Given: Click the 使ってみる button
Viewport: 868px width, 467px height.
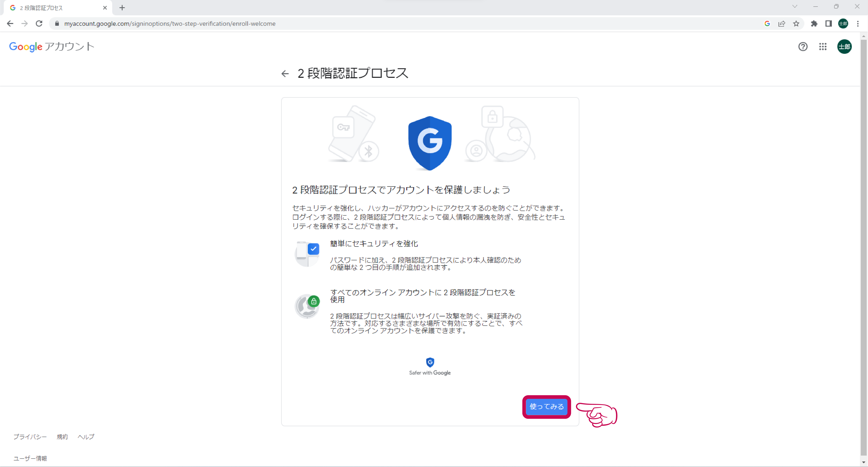Looking at the screenshot, I should (x=546, y=407).
